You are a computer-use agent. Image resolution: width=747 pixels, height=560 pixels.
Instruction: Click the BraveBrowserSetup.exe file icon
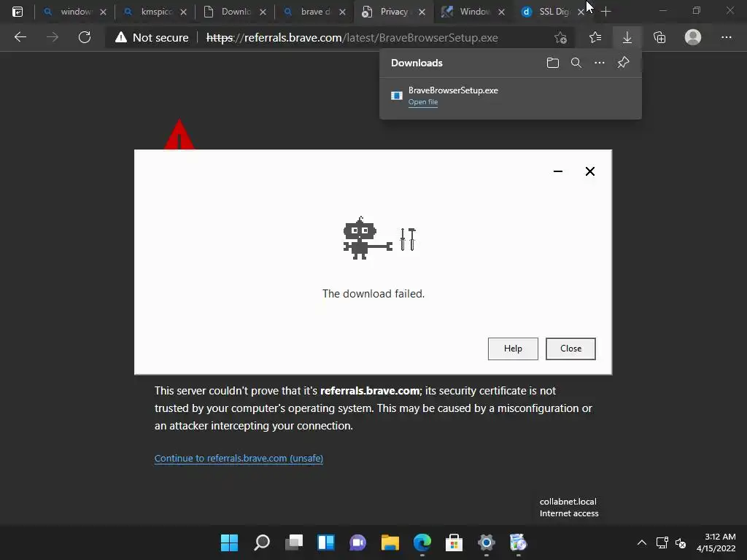(x=396, y=96)
